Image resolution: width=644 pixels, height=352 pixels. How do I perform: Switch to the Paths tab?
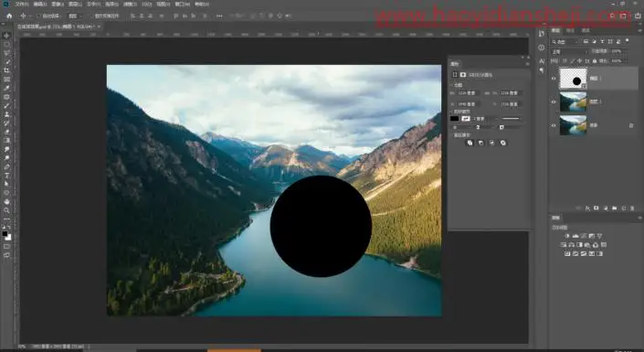[586, 30]
